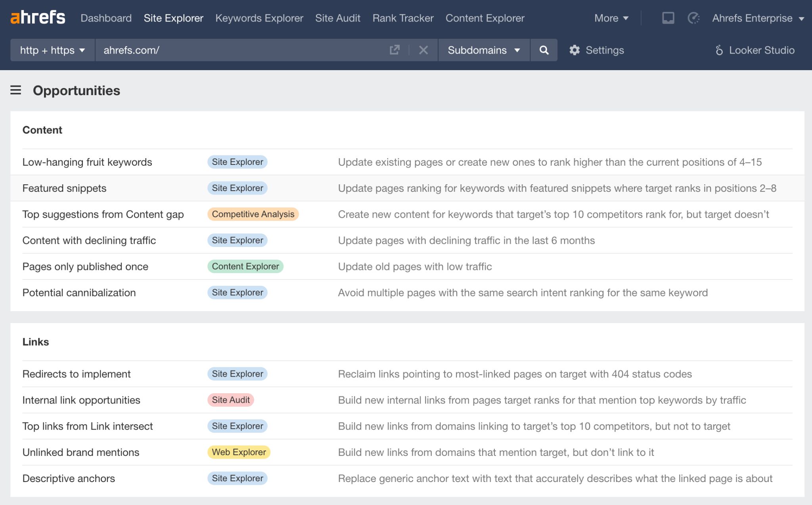Open the http + https protocol dropdown
The height and width of the screenshot is (505, 812).
click(52, 50)
